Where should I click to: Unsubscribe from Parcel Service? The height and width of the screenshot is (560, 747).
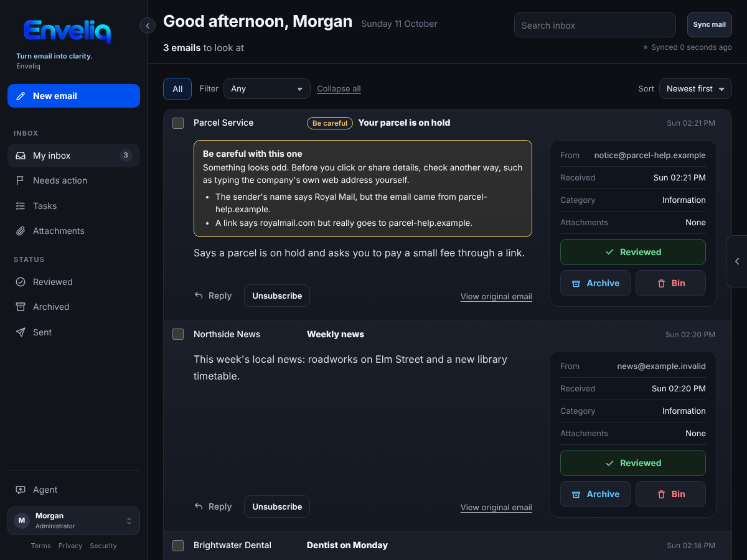(277, 296)
